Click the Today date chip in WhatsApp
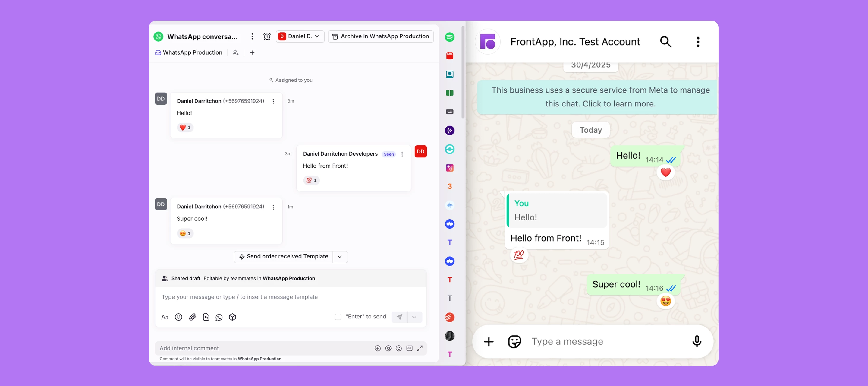This screenshot has width=868, height=386. click(x=591, y=130)
